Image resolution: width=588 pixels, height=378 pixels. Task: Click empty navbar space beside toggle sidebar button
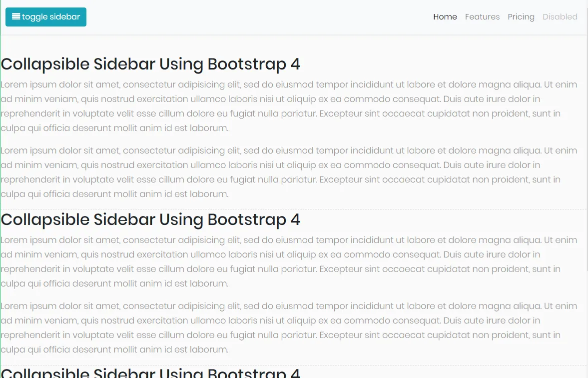(x=250, y=17)
